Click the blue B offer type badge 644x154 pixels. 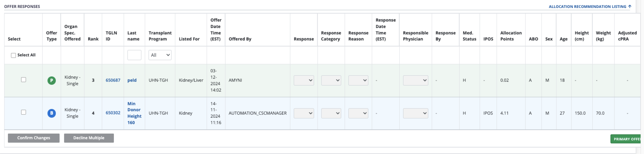(x=51, y=113)
